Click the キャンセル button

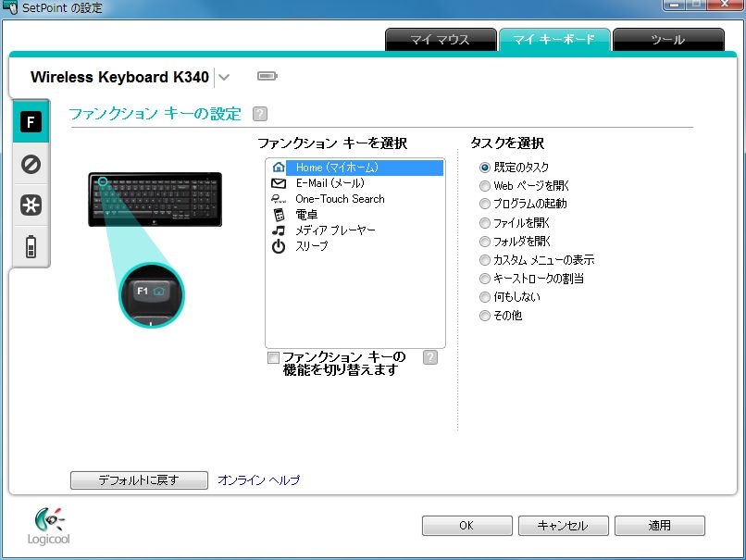(564, 526)
